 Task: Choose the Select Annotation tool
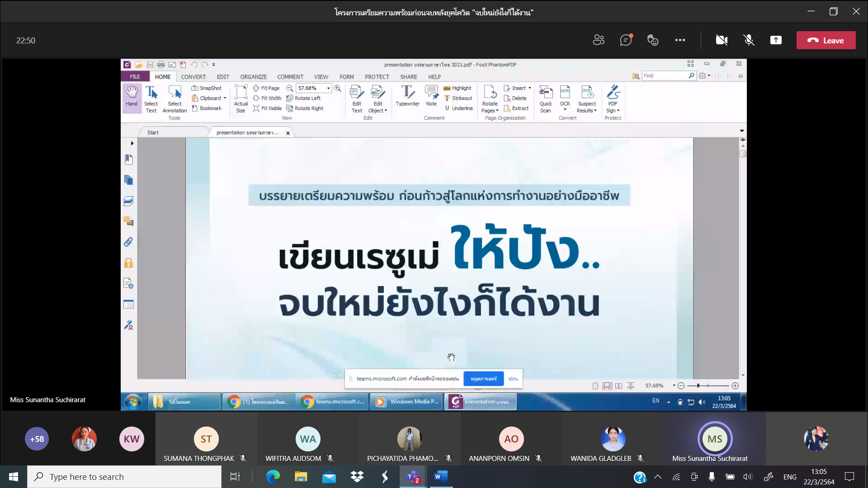click(175, 99)
